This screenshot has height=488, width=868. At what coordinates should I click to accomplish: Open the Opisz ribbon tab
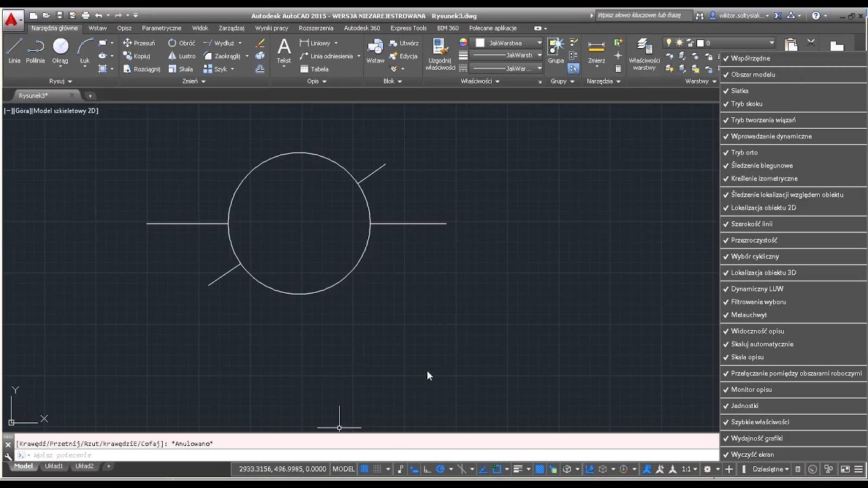(x=124, y=28)
